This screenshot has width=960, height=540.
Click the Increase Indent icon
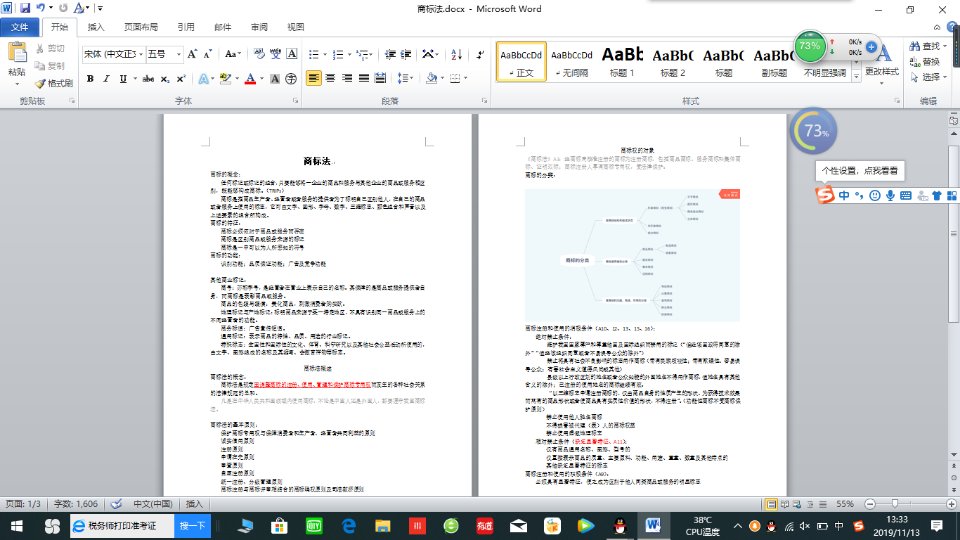(x=405, y=54)
